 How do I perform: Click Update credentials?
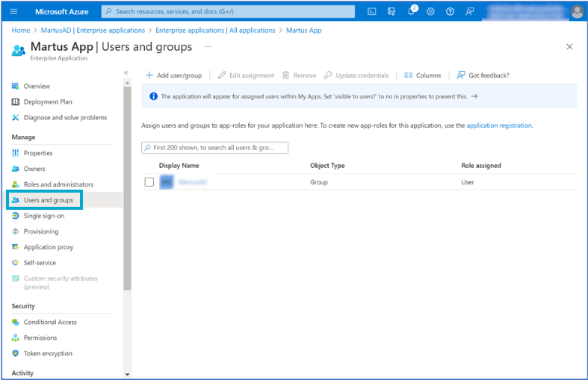pos(356,75)
